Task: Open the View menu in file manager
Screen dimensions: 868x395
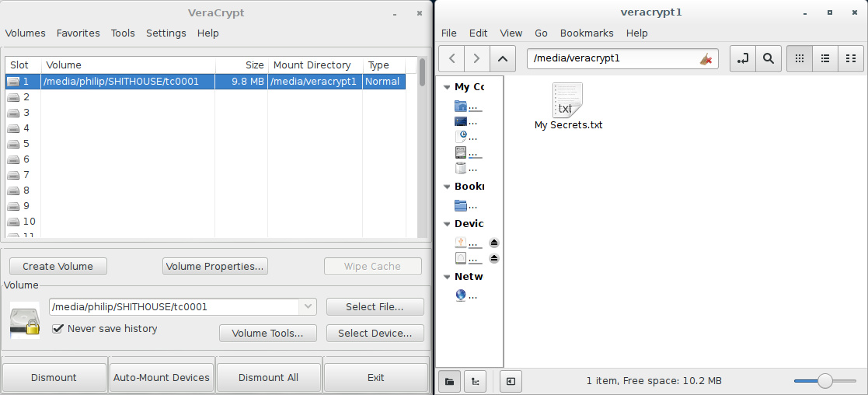Action: pyautogui.click(x=511, y=33)
